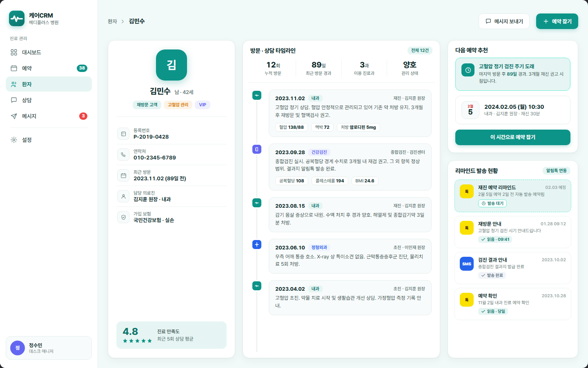The height and width of the screenshot is (368, 588).
Task: Click the 톡 icon on 재방문 안내
Action: (x=467, y=228)
